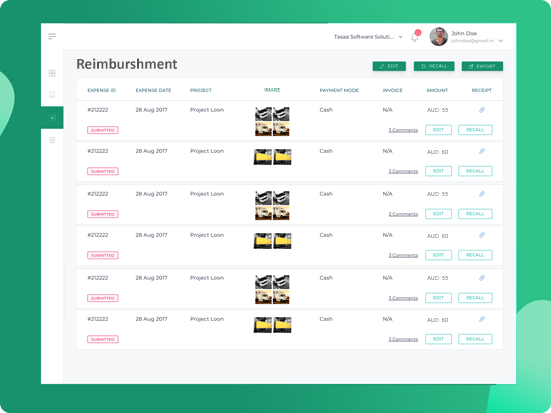This screenshot has height=413, width=551.
Task: Open the calculator-style sidebar icon
Action: [52, 94]
